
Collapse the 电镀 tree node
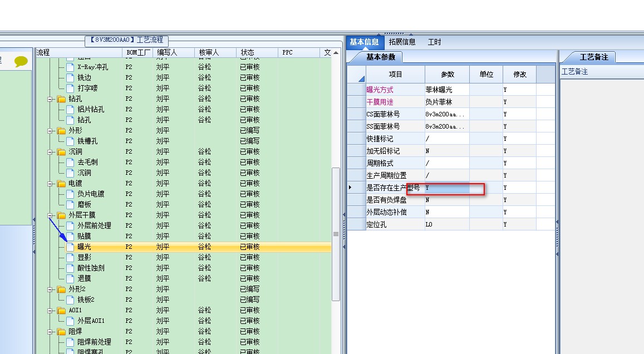(50, 184)
